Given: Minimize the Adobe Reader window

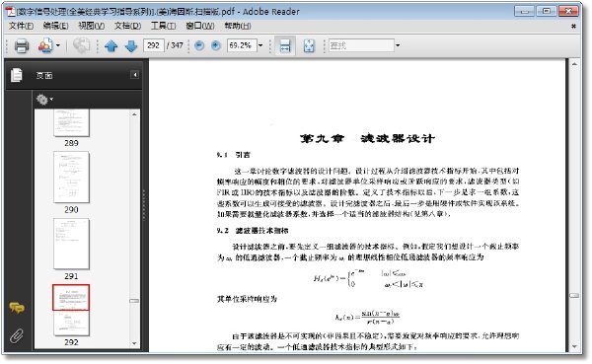Looking at the screenshot, I should [525, 11].
